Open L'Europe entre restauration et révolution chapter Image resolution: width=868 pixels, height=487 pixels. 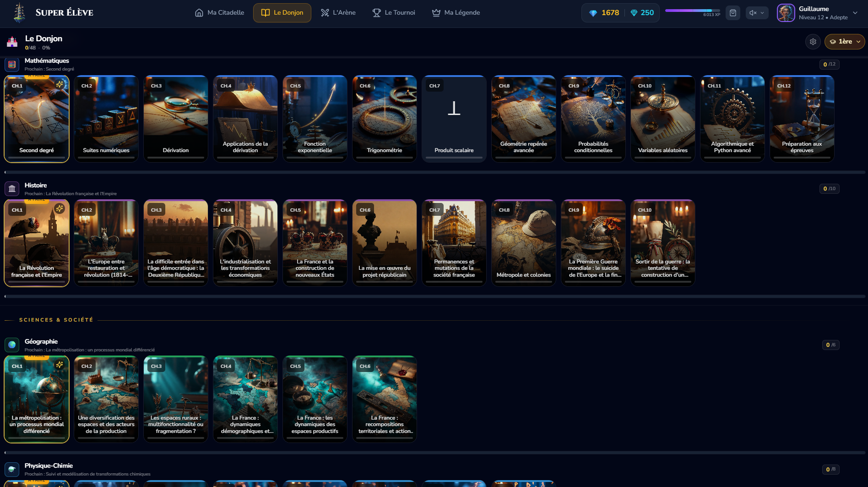pyautogui.click(x=106, y=243)
